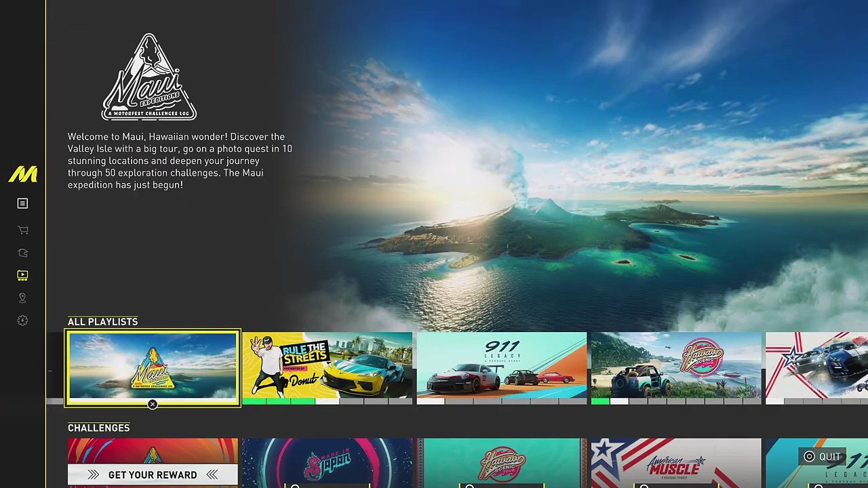Click the 911 Legacy playlist progress bar
The height and width of the screenshot is (488, 868).
[x=501, y=401]
